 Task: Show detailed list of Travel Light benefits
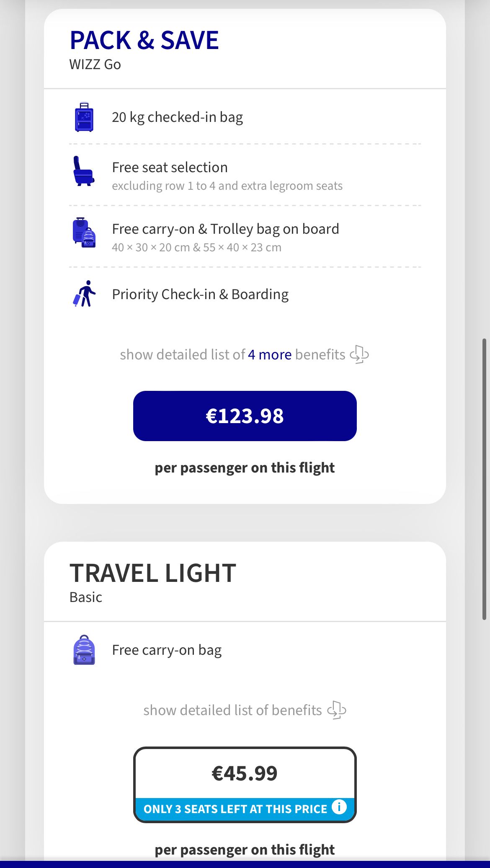(x=232, y=710)
